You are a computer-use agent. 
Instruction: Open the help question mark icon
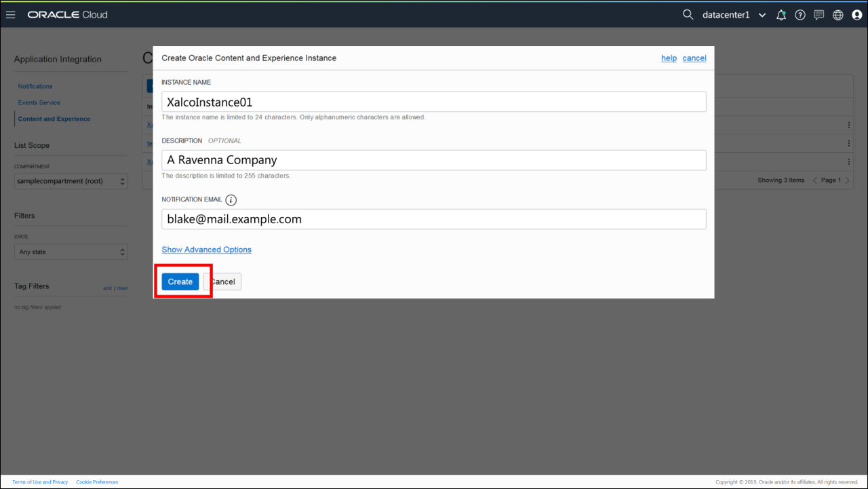[x=800, y=15]
